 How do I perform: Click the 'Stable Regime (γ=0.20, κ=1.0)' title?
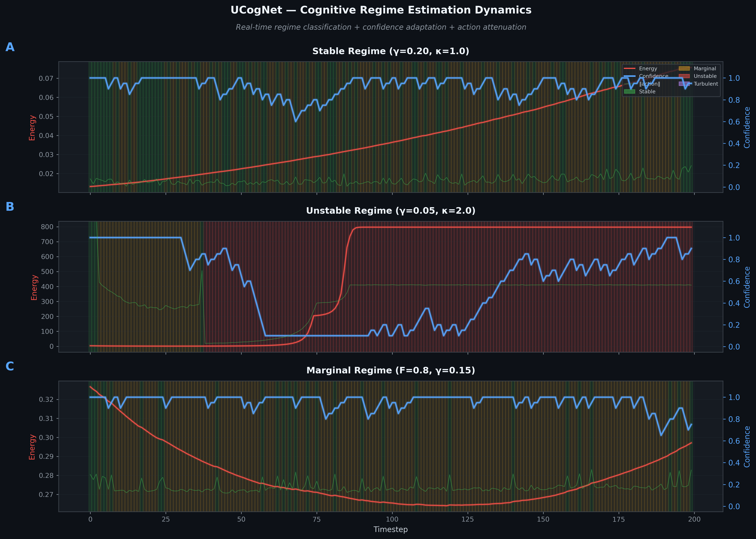pos(391,51)
